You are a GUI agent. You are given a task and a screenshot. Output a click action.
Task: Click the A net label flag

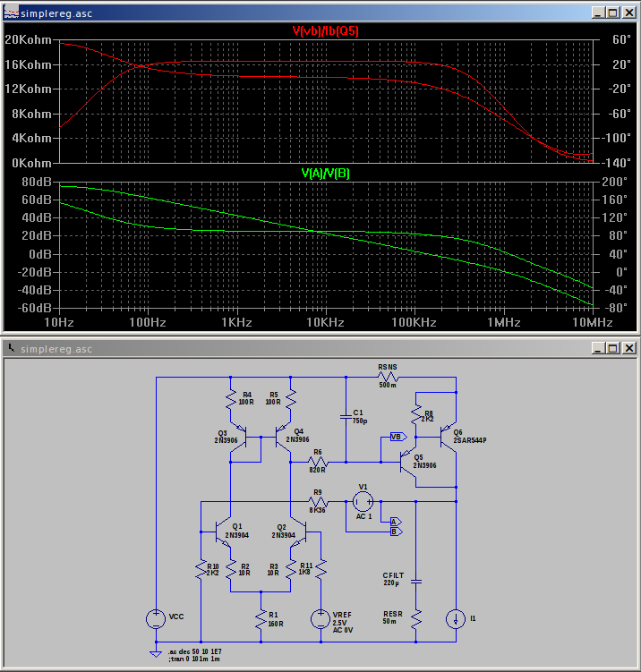396,522
